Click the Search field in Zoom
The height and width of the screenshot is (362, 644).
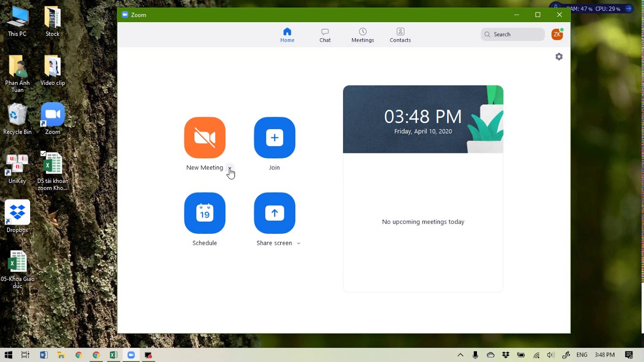coord(513,34)
